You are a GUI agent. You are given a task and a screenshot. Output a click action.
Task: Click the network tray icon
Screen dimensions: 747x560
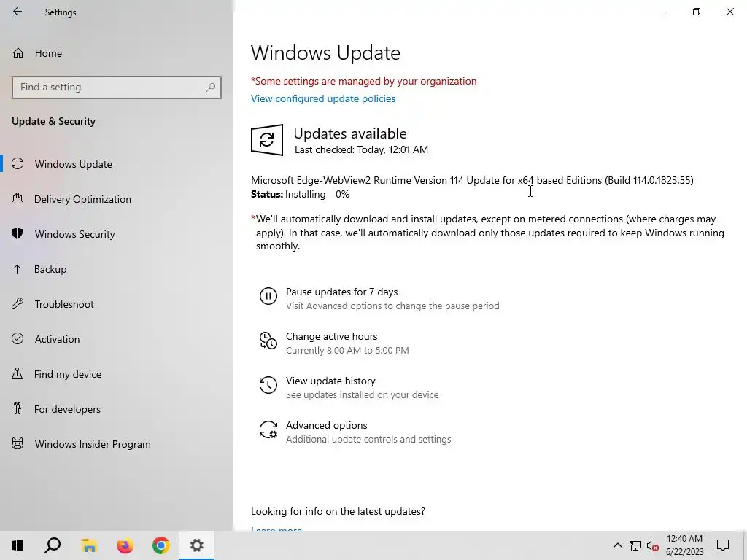pyautogui.click(x=635, y=545)
